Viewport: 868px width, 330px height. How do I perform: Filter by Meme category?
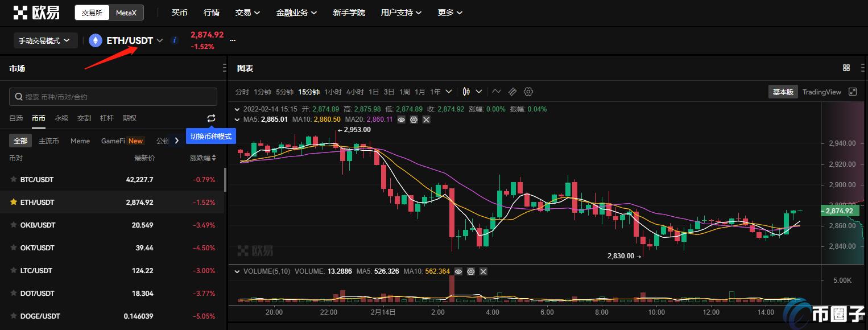click(80, 141)
